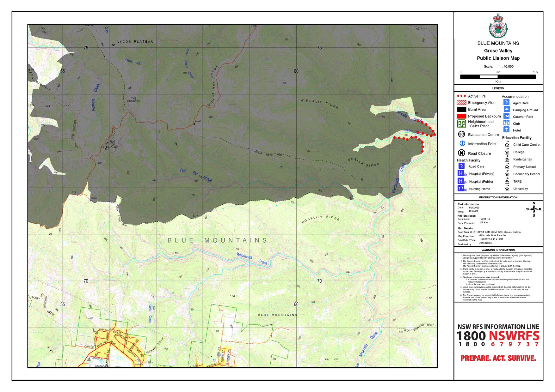Click the producer name "John Norris"
This screenshot has height=392, width=555.
point(485,243)
